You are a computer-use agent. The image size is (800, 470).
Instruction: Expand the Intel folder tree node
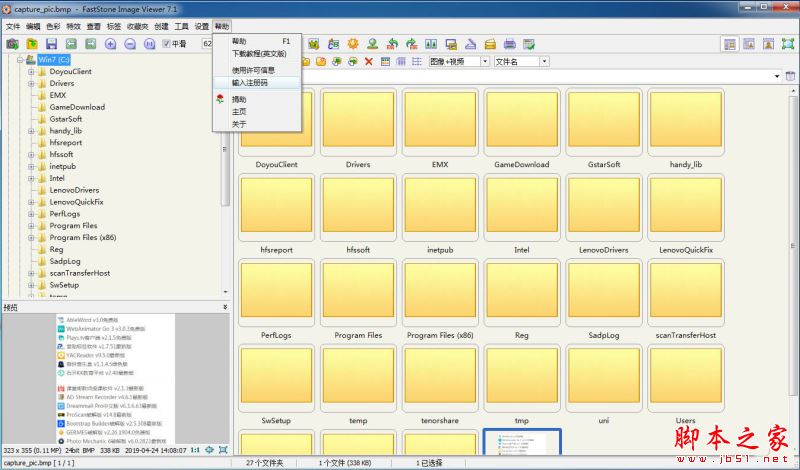click(x=31, y=178)
